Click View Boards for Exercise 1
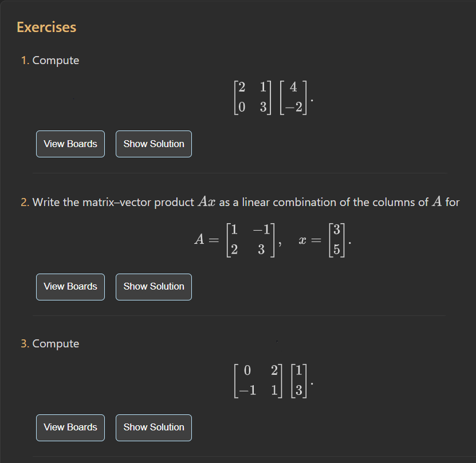Screen dimensions: 476x463 click(70, 144)
